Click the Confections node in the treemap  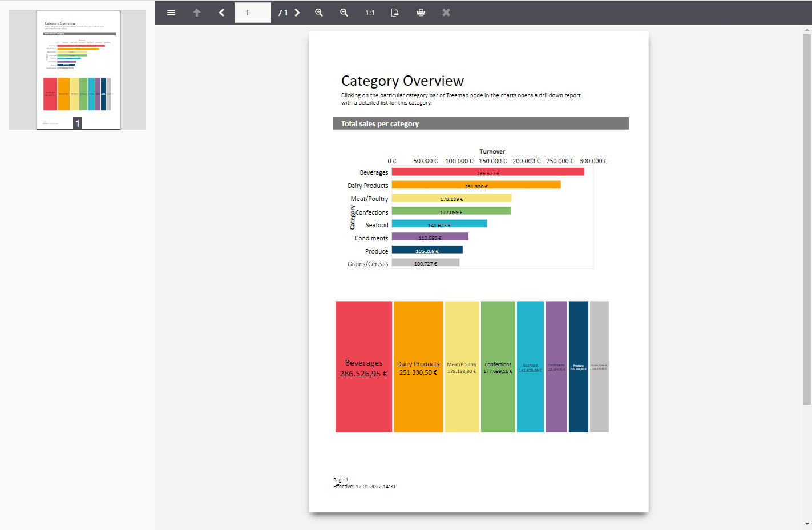tap(498, 366)
